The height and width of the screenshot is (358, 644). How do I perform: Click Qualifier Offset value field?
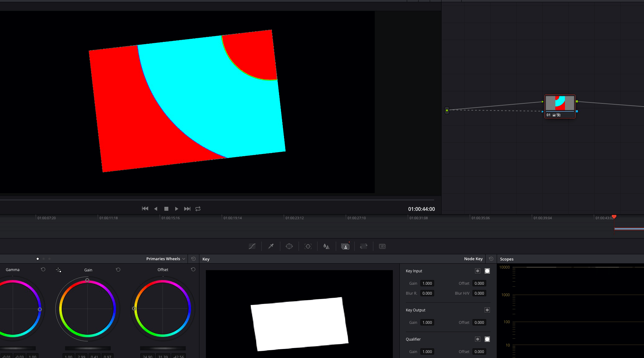coord(479,351)
